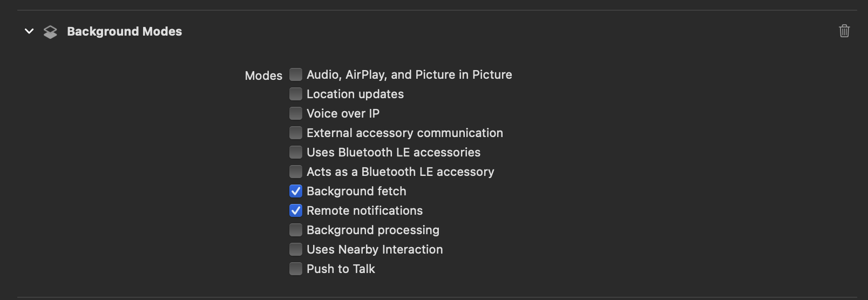868x300 pixels.
Task: Enable Background processing mode
Action: [x=296, y=230]
